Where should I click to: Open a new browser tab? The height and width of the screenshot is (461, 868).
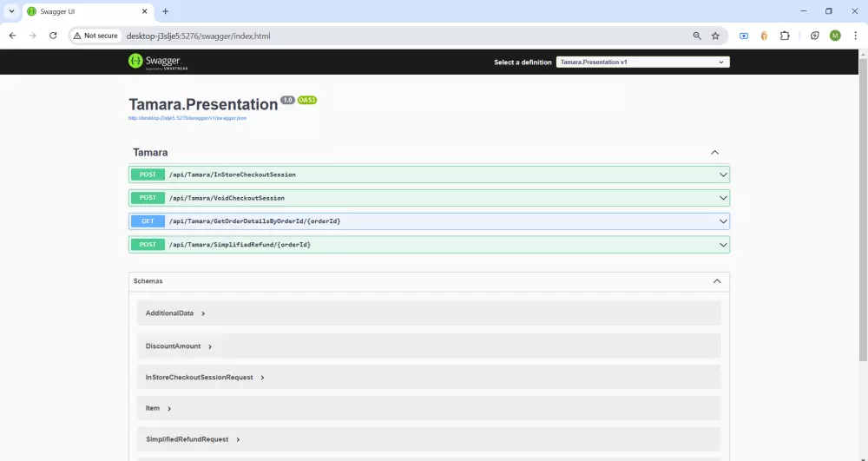click(165, 11)
